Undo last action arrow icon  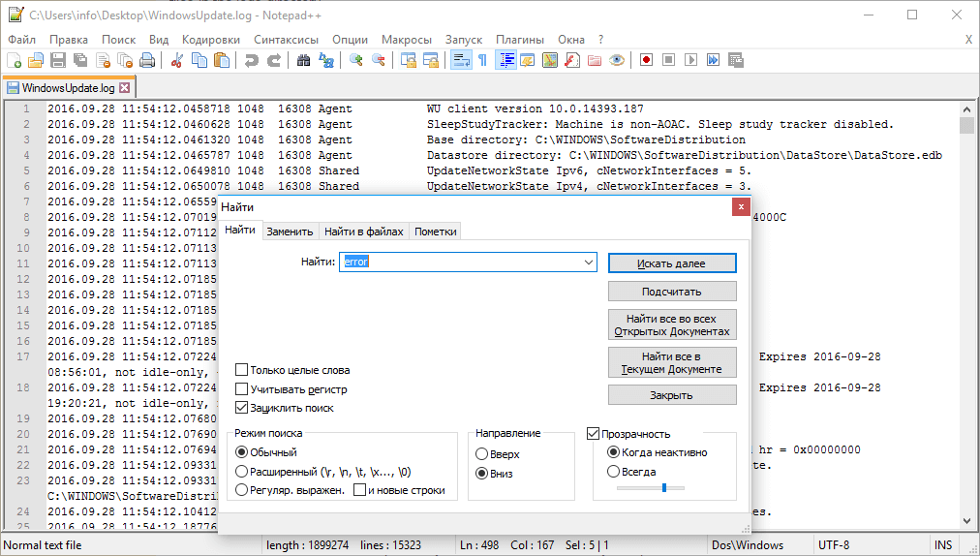tap(251, 61)
